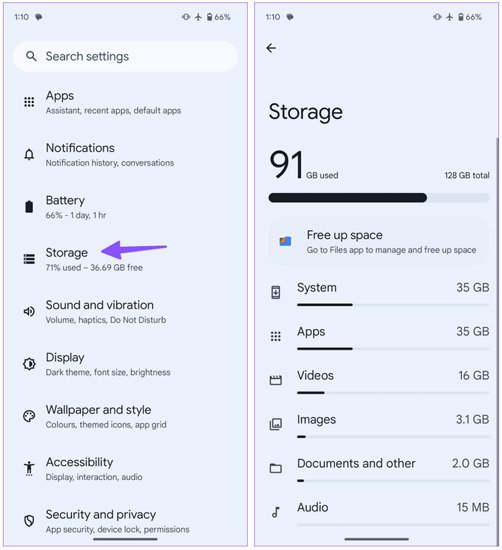Tap the Files app icon beside Free up space
This screenshot has width=502, height=550.
[285, 241]
